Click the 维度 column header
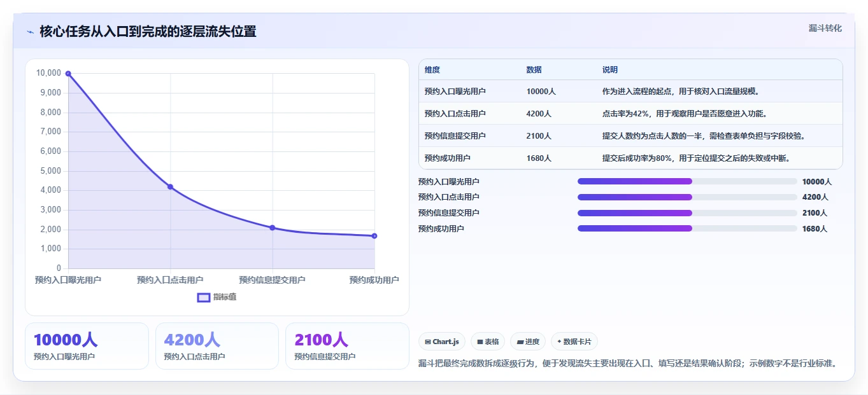868x395 pixels. coord(432,70)
